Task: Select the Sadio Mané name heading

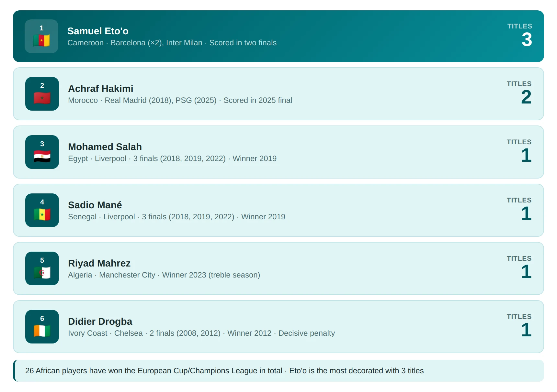Action: click(x=95, y=205)
